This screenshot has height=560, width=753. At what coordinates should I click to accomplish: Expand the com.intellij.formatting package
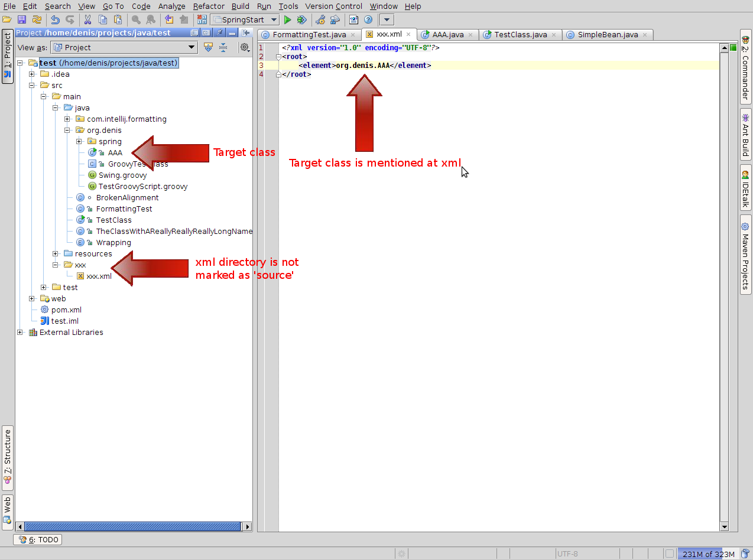click(67, 119)
